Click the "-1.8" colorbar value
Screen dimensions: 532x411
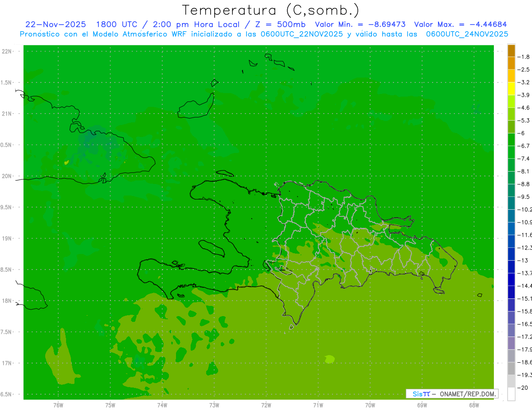click(524, 57)
